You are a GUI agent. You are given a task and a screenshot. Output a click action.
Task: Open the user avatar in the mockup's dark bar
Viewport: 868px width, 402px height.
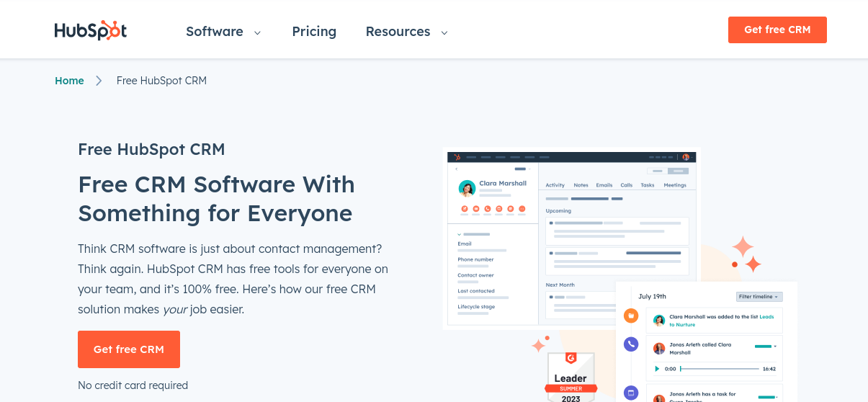[686, 157]
